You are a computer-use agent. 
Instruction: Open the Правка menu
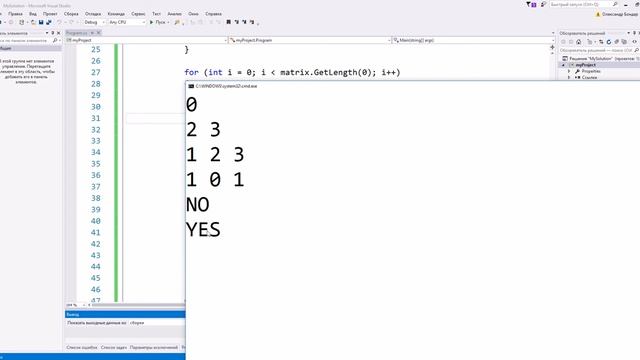[x=16, y=14]
